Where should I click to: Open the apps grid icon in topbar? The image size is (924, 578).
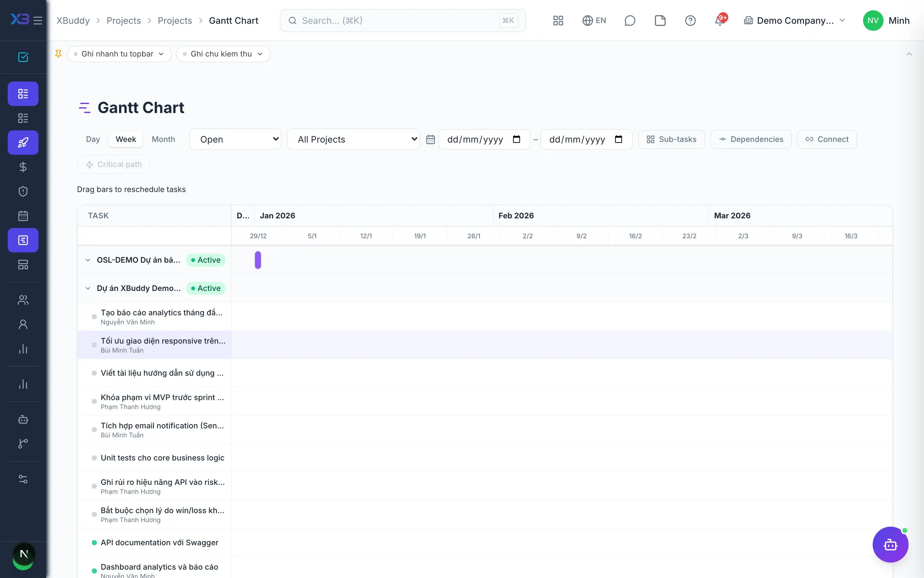pos(558,21)
